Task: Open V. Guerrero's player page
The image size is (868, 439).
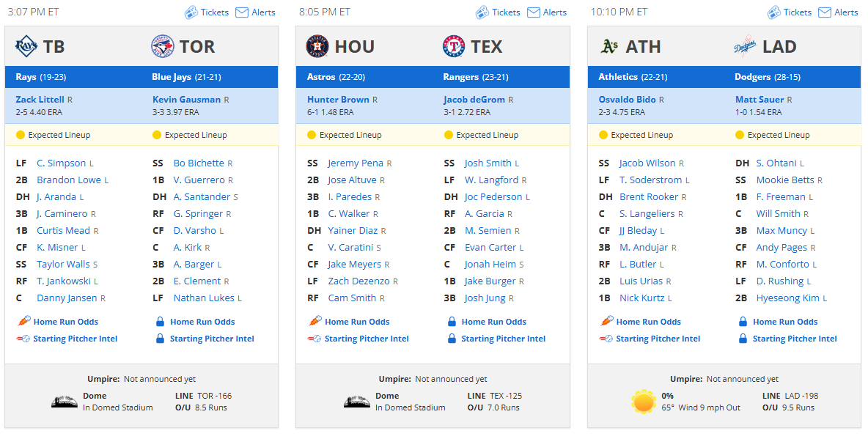Action: 199,180
